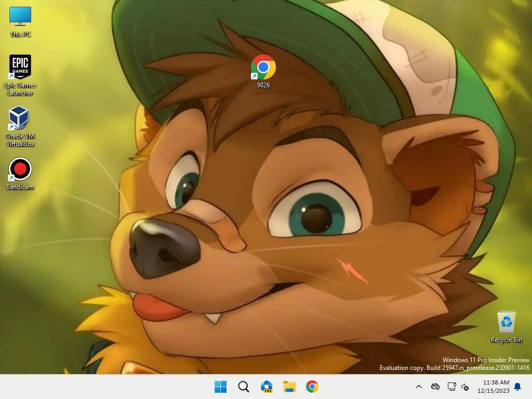Screen dimensions: 532x399
Task: Open the clock showing 11:38 AM
Action: click(x=496, y=382)
